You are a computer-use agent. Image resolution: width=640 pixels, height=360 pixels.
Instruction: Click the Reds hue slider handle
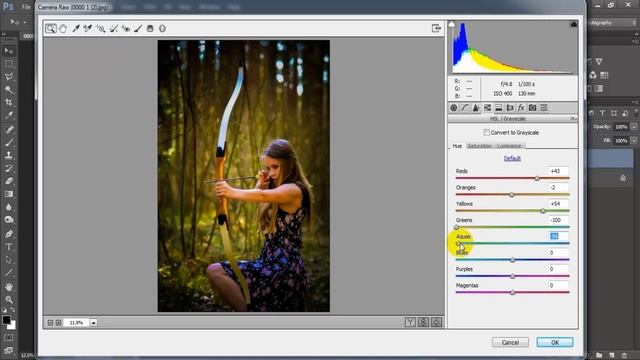pos(537,178)
